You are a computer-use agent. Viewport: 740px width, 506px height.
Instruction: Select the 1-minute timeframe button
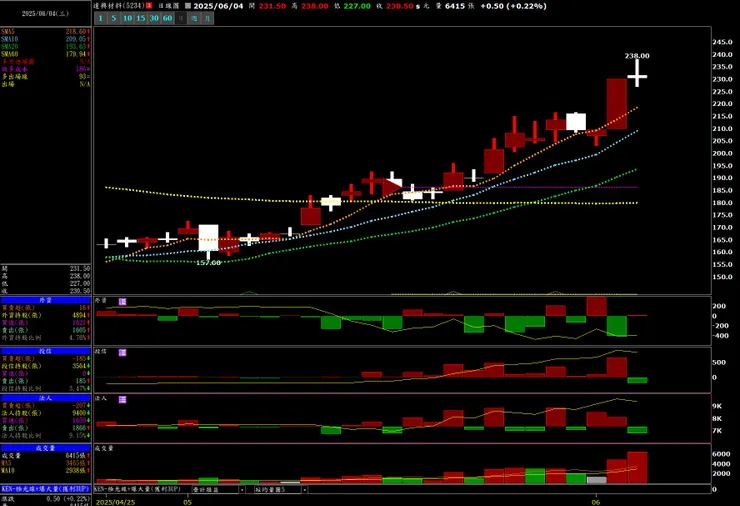101,18
